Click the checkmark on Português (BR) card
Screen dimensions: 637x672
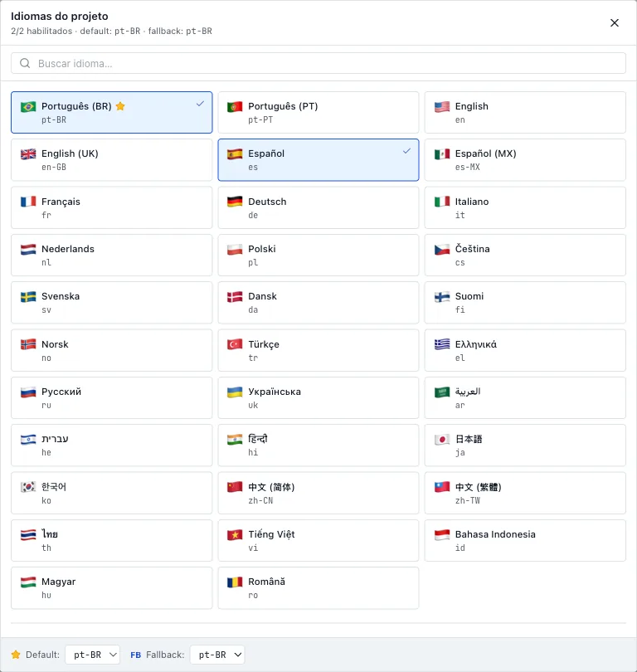200,104
